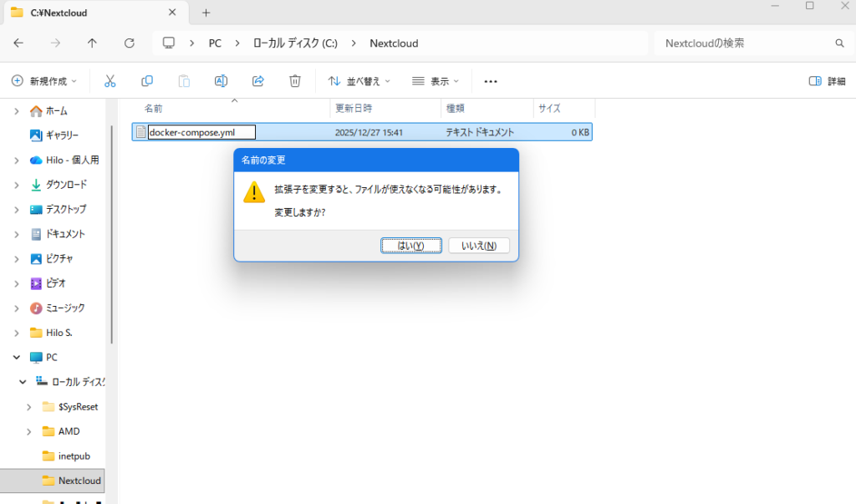Go up one folder level
856x504 pixels.
click(x=92, y=43)
